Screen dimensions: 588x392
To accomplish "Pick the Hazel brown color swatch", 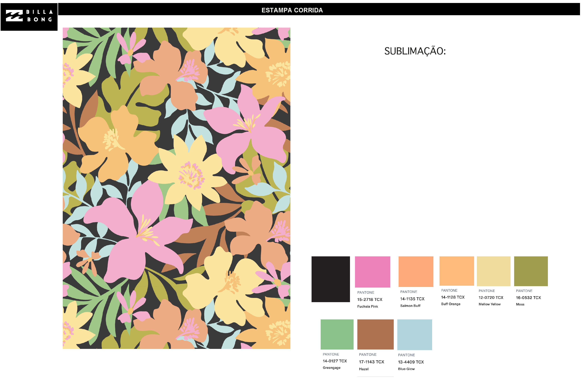I will (x=376, y=334).
